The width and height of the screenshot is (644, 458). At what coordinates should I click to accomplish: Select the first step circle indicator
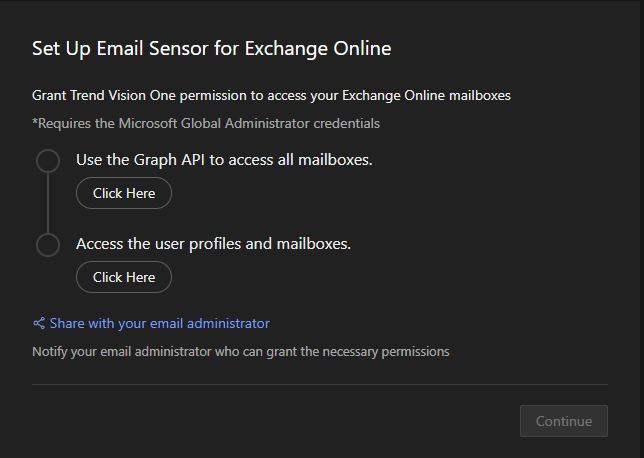coord(47,161)
